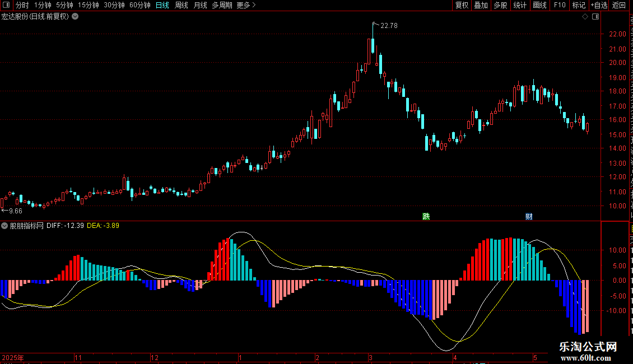
Task: Click the DEA: -3.89 value
Action: click(x=103, y=226)
